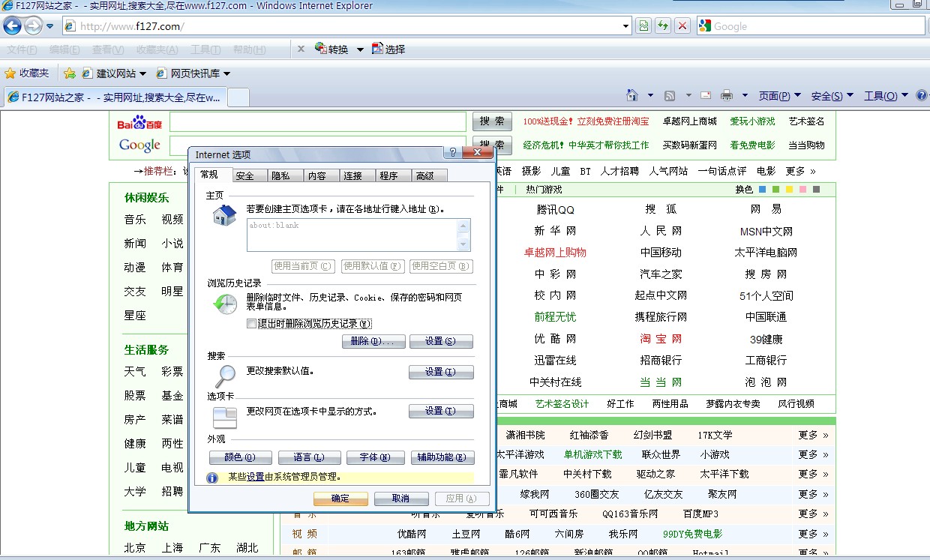Click the Help question mark in Internet 选项
The width and height of the screenshot is (930, 560).
(452, 153)
